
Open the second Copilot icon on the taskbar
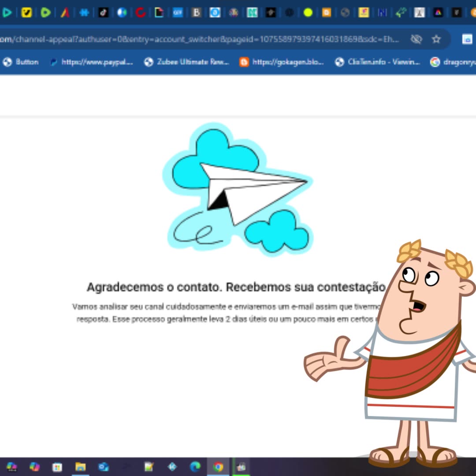(34, 467)
